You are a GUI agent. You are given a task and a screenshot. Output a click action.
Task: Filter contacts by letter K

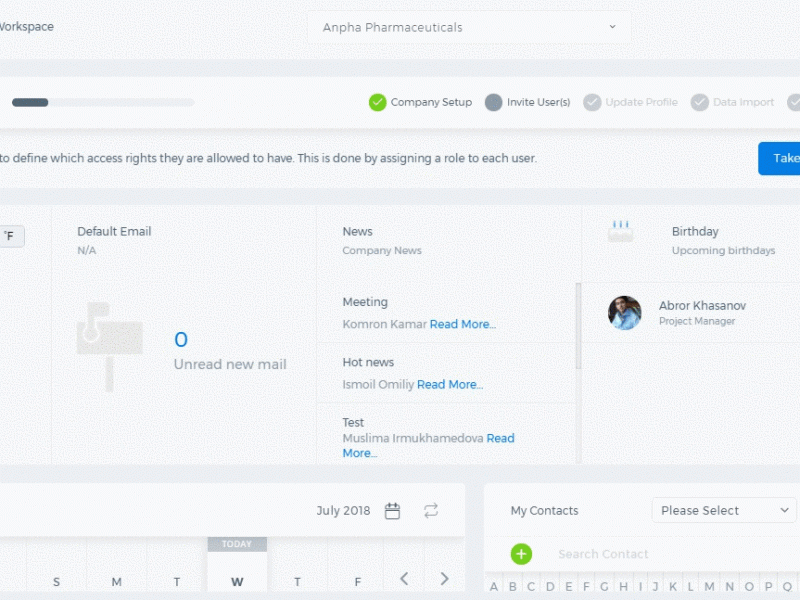(x=673, y=587)
